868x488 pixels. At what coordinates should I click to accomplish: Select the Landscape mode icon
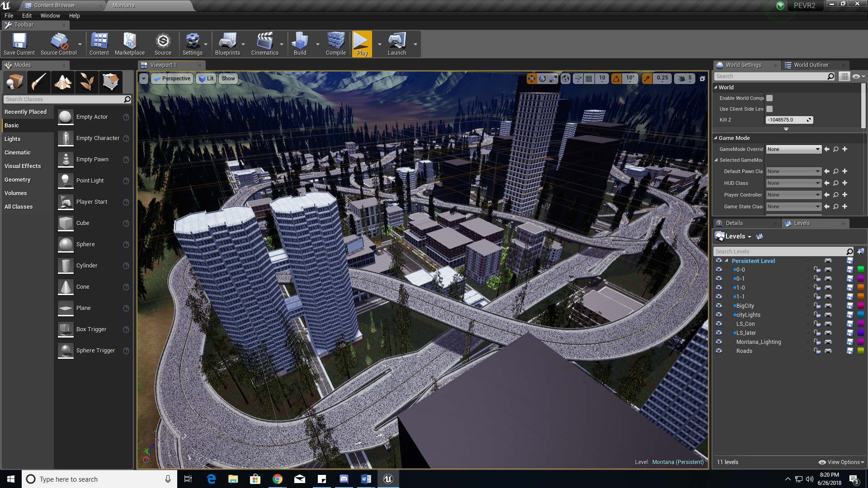pyautogui.click(x=62, y=82)
